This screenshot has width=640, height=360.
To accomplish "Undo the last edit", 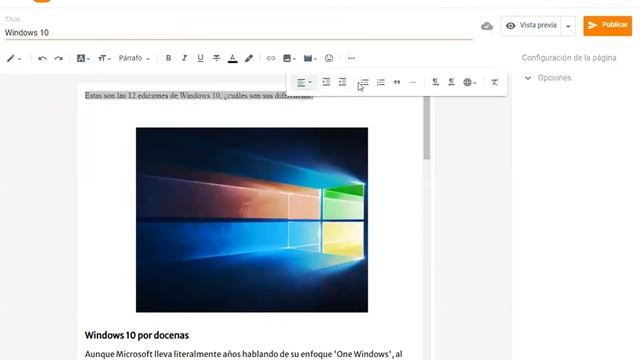I will [42, 58].
